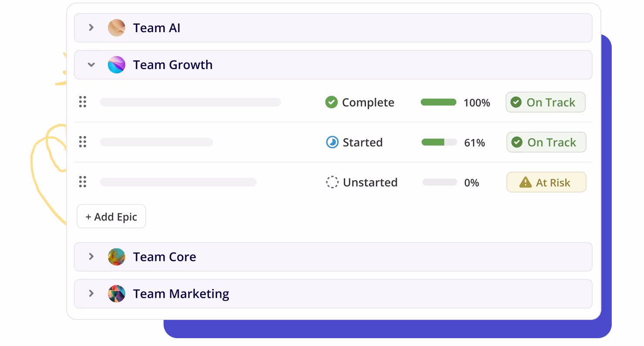Click the 61% progress value
The height and width of the screenshot is (346, 644).
475,143
